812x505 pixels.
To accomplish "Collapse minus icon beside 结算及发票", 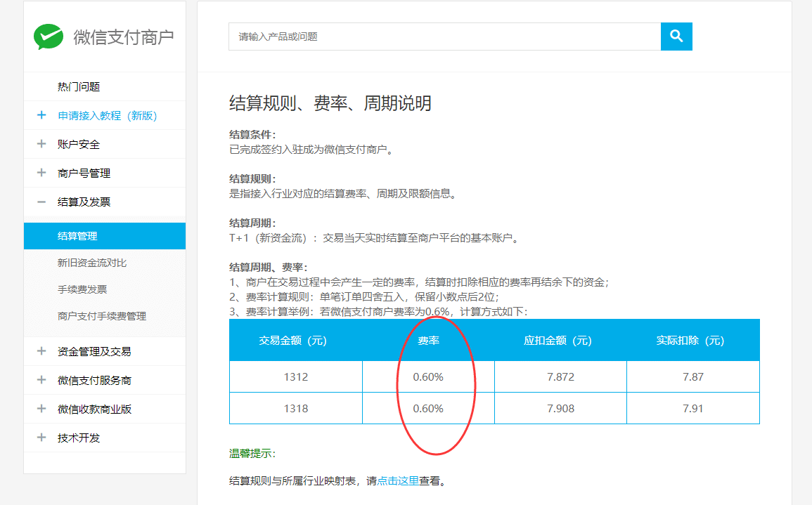I will 41,202.
